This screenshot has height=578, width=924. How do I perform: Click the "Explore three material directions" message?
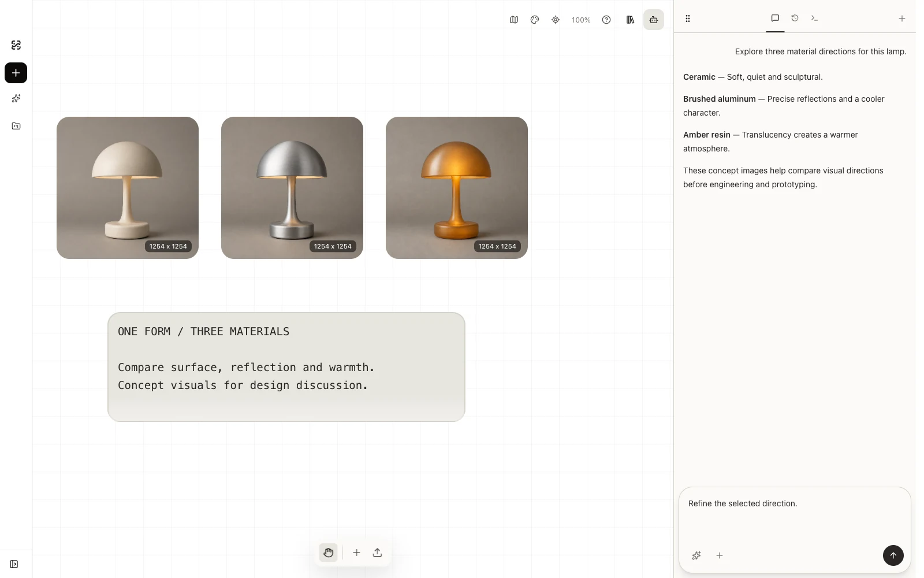821,51
